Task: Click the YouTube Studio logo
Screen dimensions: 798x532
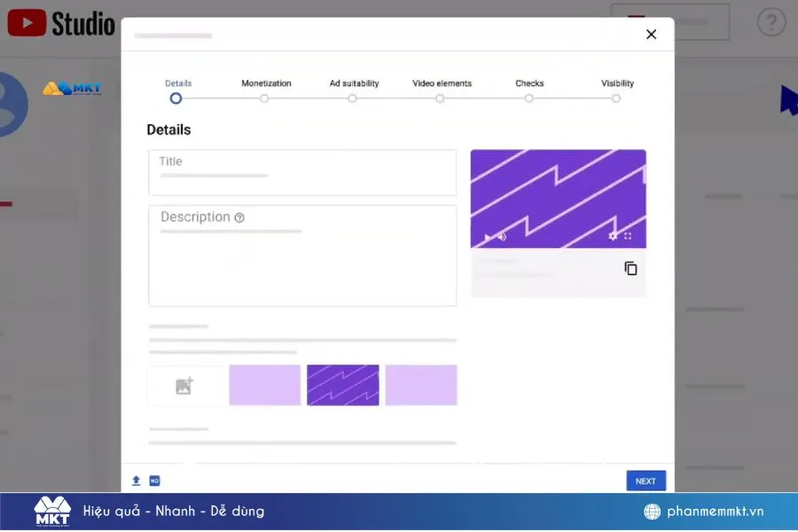Action: 61,23
